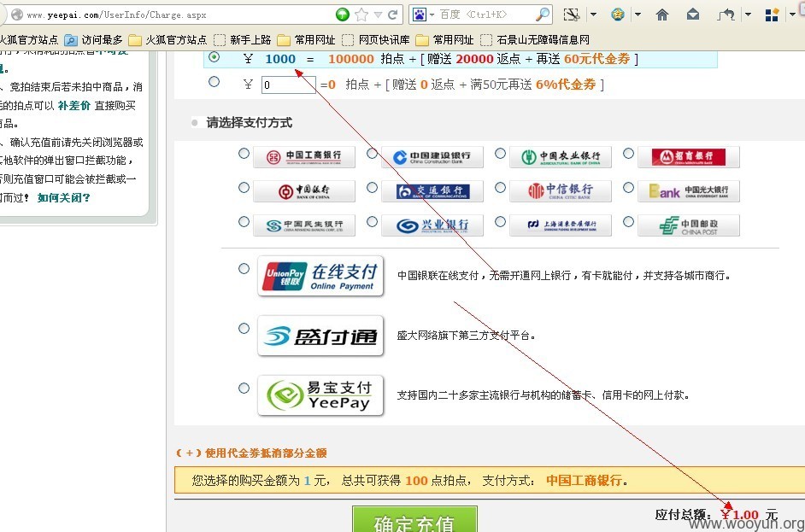Select UnionPay online payment radio button
The height and width of the screenshot is (532, 805).
coord(244,268)
